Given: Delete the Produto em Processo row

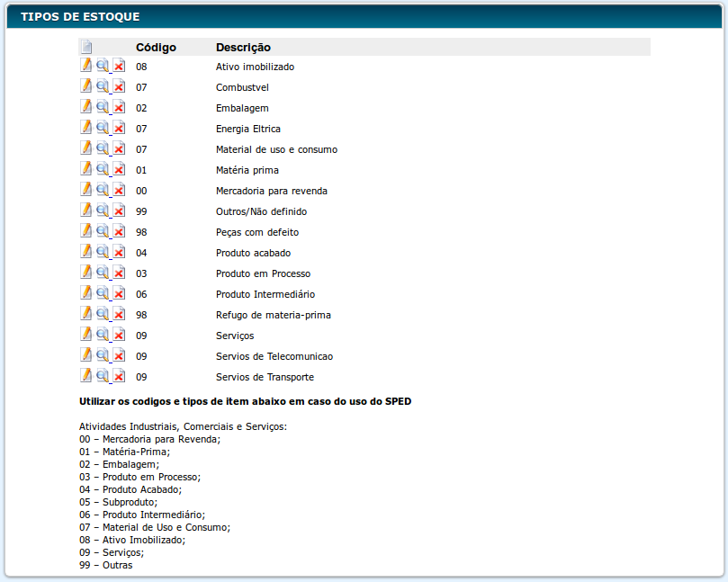Looking at the screenshot, I should (119, 273).
